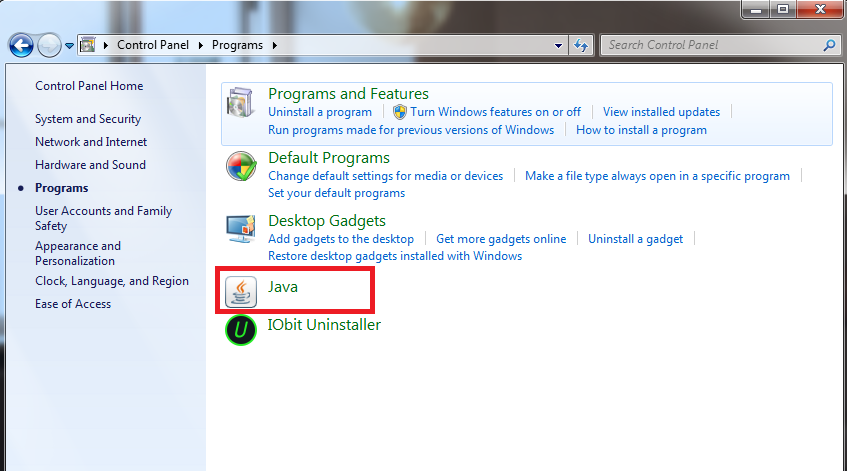Click the Default Programs globe icon

point(241,166)
